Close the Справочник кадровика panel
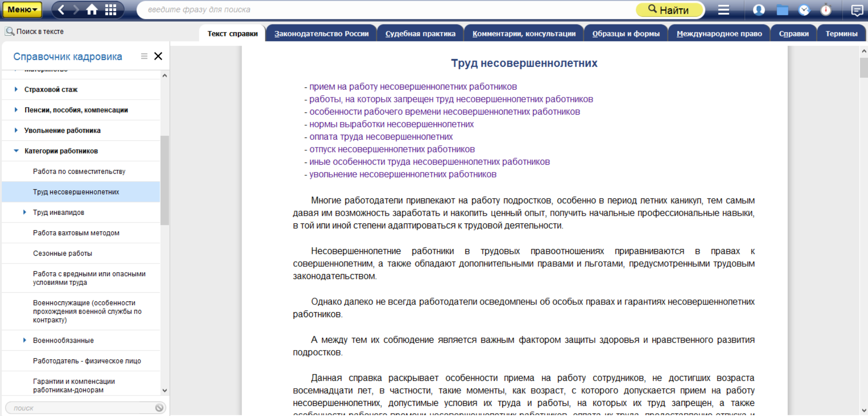 coord(158,56)
